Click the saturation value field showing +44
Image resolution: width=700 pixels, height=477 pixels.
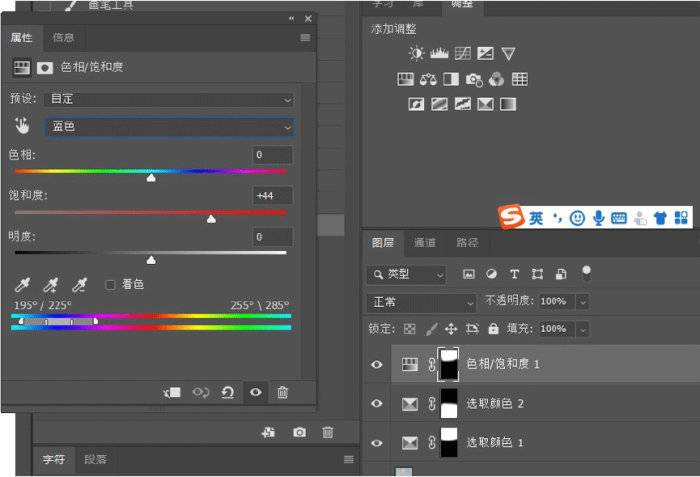click(x=273, y=196)
